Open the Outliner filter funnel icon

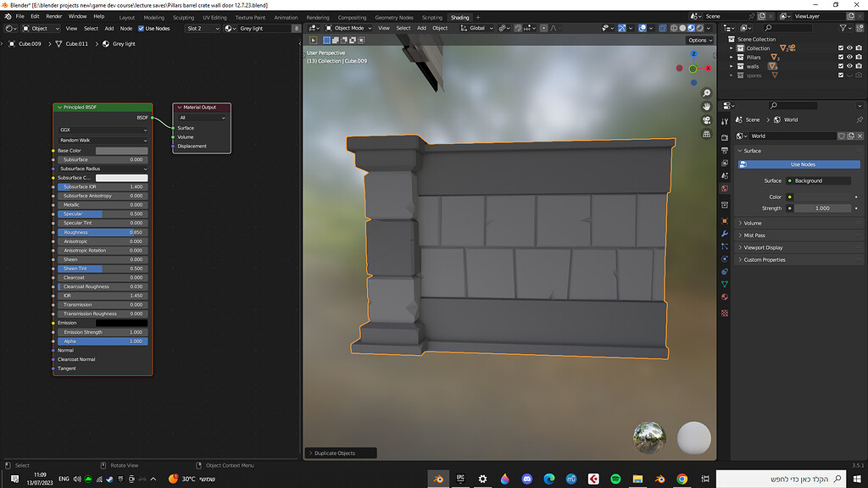click(x=844, y=28)
